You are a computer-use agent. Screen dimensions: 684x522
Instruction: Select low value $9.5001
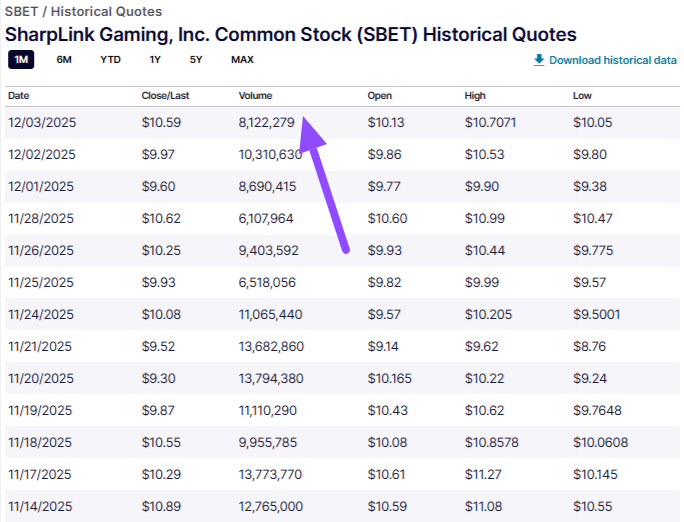[597, 314]
